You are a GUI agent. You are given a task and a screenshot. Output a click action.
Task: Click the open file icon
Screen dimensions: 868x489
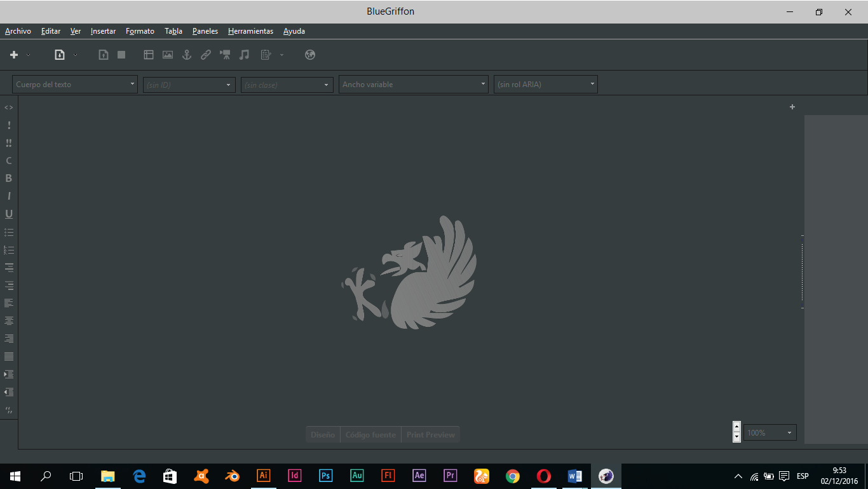(60, 55)
